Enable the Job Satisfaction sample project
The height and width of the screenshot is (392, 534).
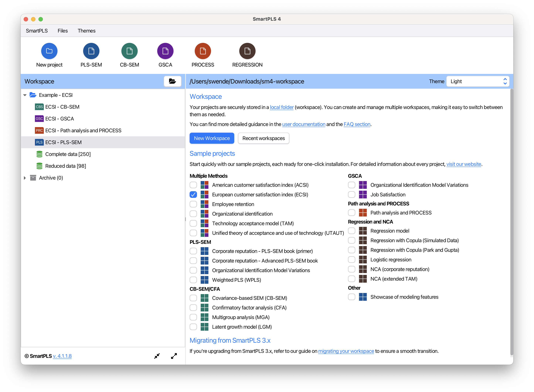(351, 194)
